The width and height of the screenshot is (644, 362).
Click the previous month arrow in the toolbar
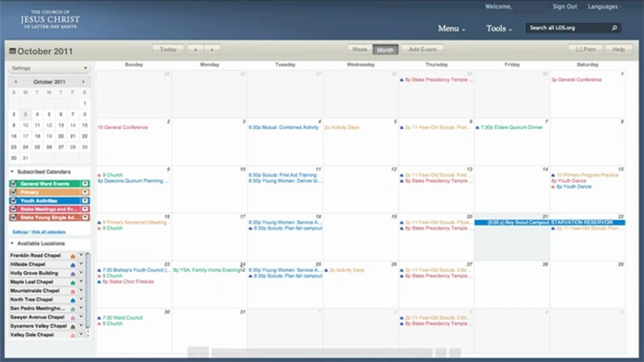[x=195, y=50]
